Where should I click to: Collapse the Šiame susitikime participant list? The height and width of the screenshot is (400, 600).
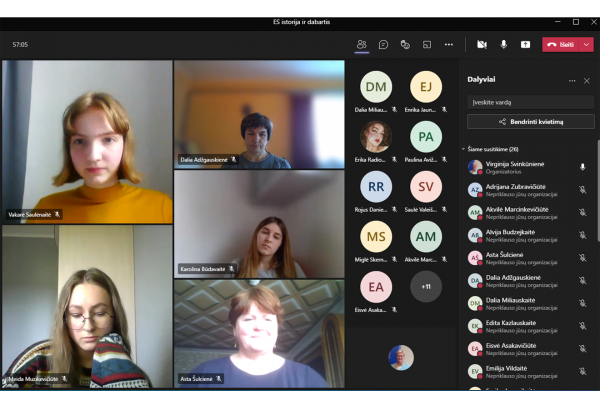coord(463,149)
